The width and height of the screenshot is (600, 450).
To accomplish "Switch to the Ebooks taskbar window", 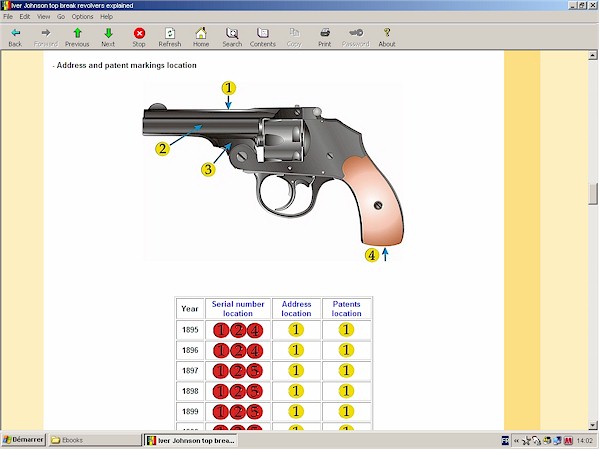I will [95, 440].
